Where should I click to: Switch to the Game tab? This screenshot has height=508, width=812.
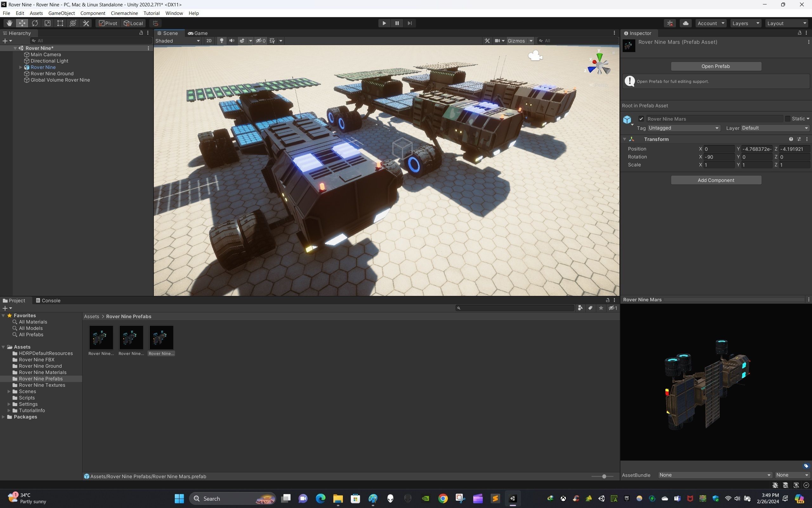tap(198, 33)
